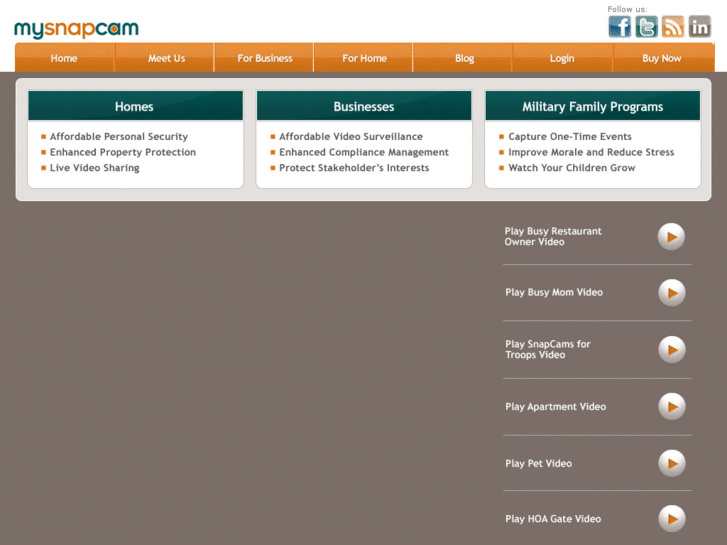Click Affordable Video Surveillance text
727x545 pixels.
coord(351,136)
